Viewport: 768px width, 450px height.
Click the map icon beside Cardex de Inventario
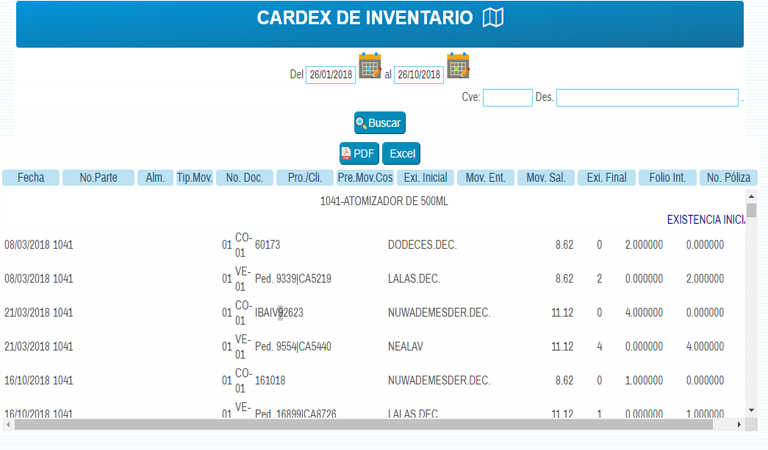point(493,18)
